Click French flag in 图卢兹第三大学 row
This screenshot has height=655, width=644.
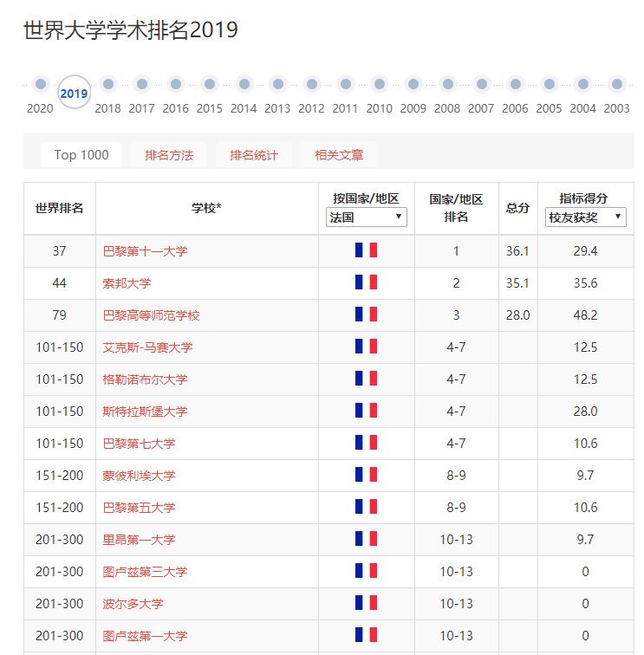click(x=366, y=571)
